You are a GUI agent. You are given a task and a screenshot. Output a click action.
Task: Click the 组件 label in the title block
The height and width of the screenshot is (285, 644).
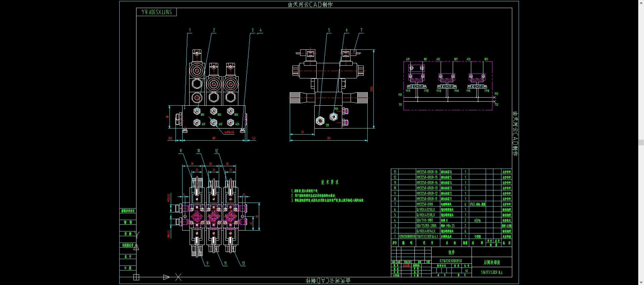[x=451, y=252]
